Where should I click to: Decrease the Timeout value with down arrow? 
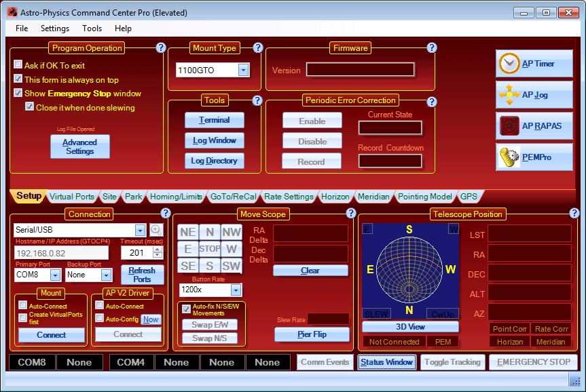coord(158,256)
